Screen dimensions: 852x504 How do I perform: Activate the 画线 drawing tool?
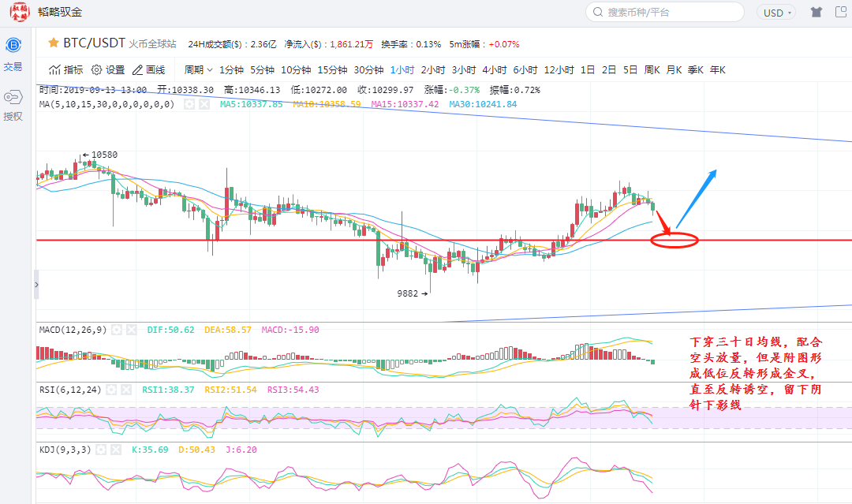[x=148, y=69]
